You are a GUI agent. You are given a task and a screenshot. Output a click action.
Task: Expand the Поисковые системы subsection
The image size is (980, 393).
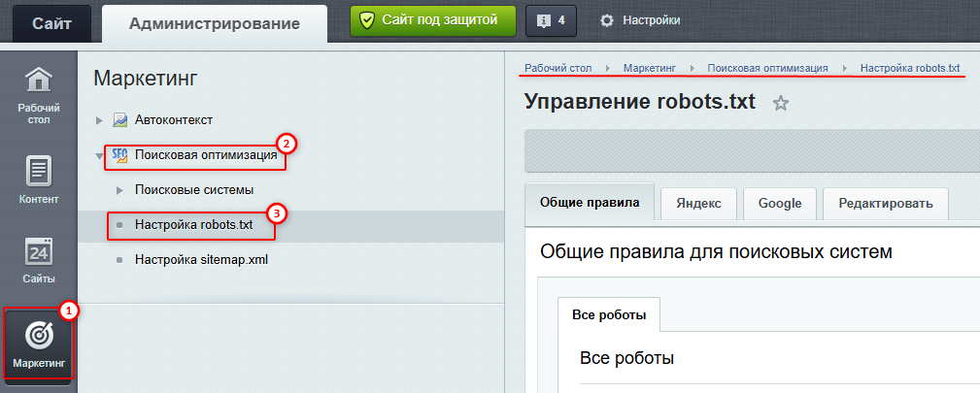(x=119, y=190)
